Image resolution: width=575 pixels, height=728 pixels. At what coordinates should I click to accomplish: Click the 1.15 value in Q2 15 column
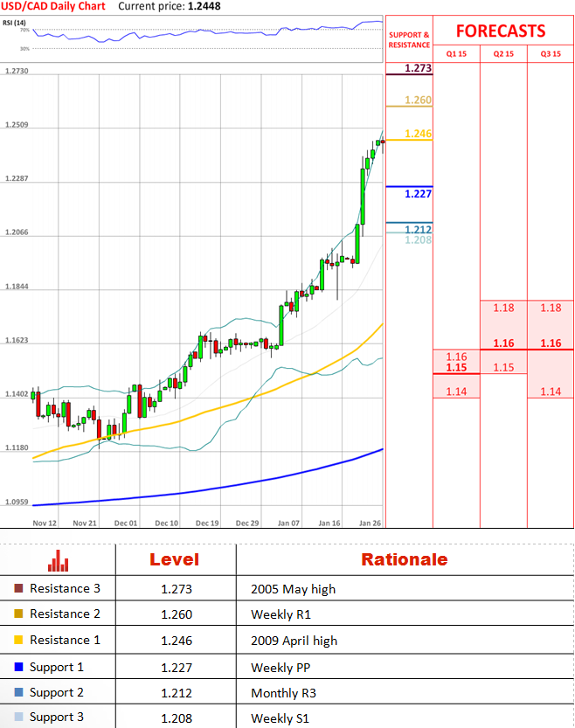503,367
